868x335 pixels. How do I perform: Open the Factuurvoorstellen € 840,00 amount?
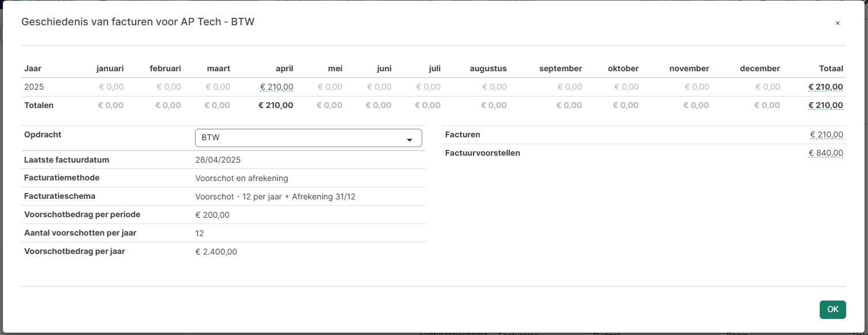pos(825,153)
